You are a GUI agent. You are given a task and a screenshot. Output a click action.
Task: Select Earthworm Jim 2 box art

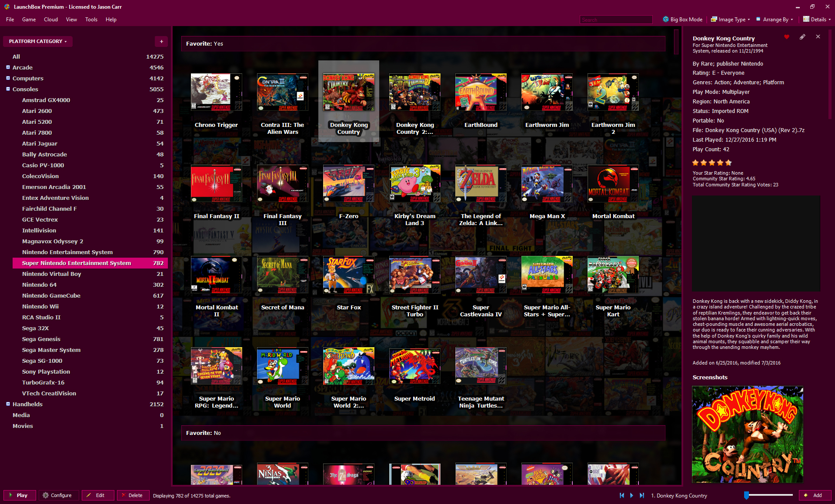pyautogui.click(x=613, y=92)
